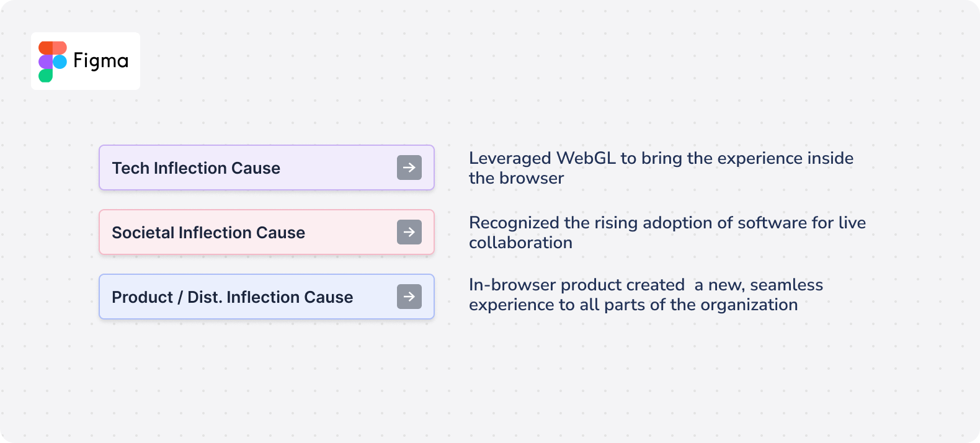This screenshot has width=980, height=443.
Task: Click the green bottom shape of Figma logo
Action: tap(45, 76)
